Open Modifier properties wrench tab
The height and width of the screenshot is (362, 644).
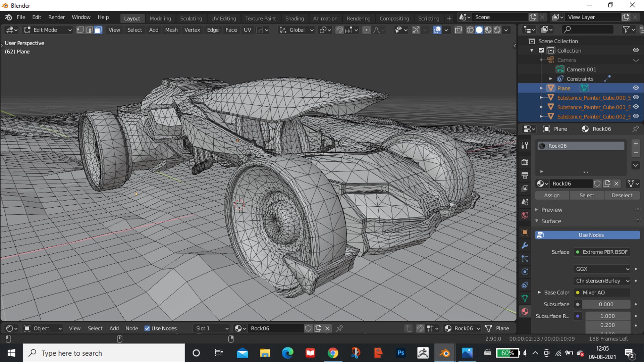[x=525, y=245]
